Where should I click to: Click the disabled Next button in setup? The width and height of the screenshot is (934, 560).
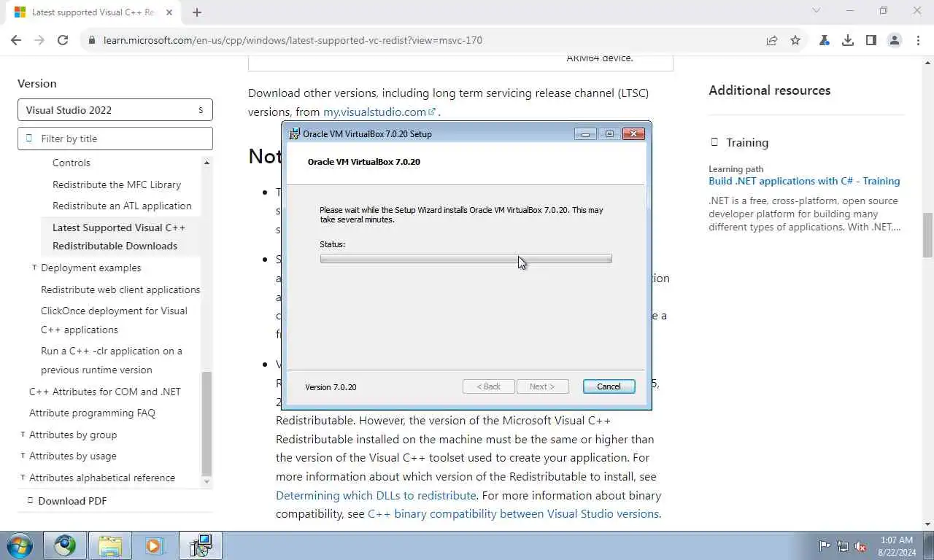pyautogui.click(x=542, y=386)
